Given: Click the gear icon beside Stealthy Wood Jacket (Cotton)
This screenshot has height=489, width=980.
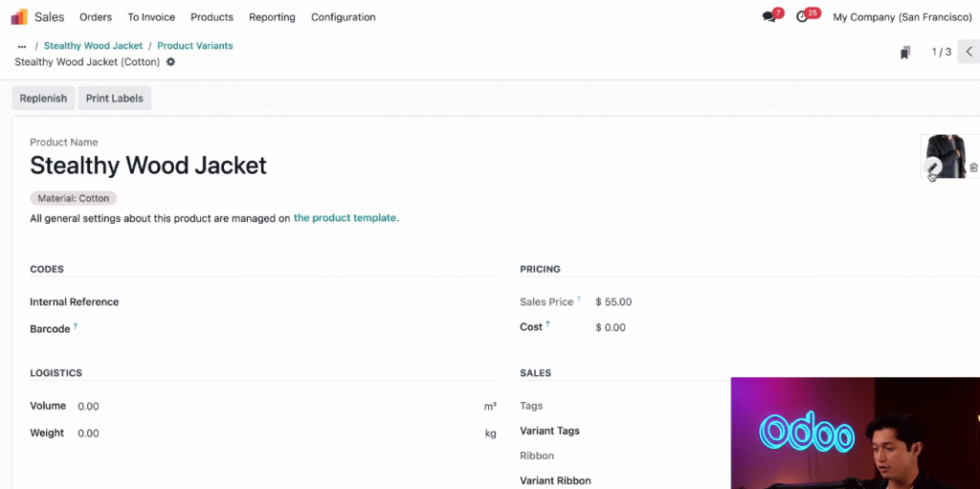Looking at the screenshot, I should [170, 62].
